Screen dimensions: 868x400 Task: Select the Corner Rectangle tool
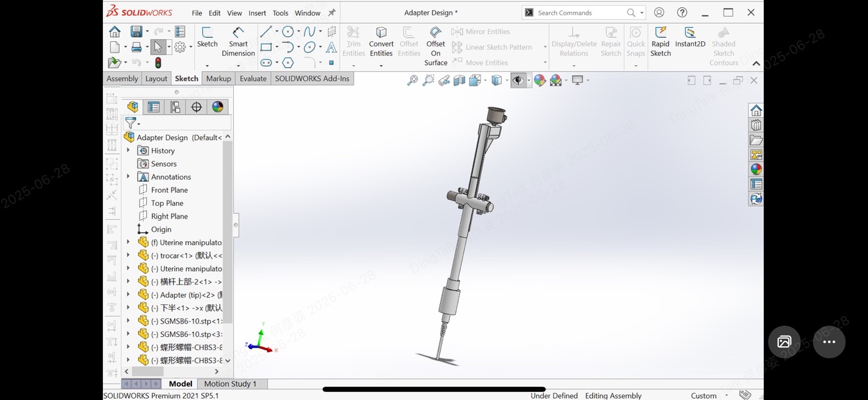point(266,47)
